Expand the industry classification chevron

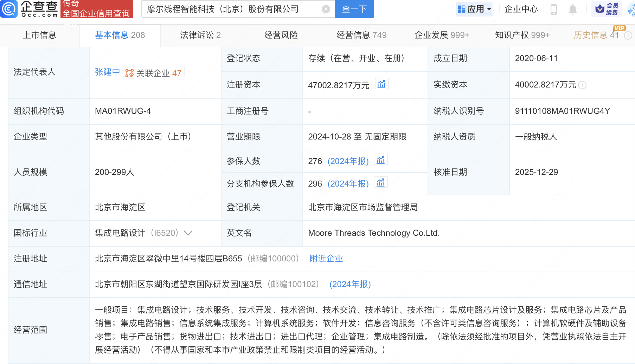point(188,233)
